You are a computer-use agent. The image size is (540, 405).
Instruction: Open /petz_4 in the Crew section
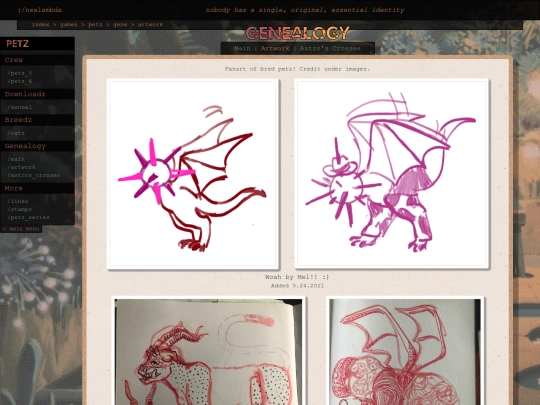[x=20, y=81]
